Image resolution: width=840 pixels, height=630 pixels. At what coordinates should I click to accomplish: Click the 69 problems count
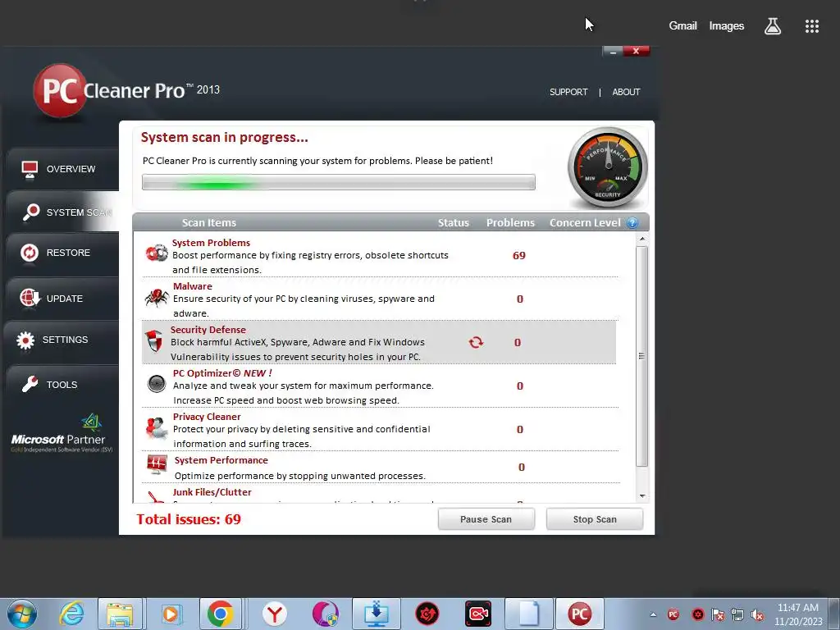(x=519, y=256)
